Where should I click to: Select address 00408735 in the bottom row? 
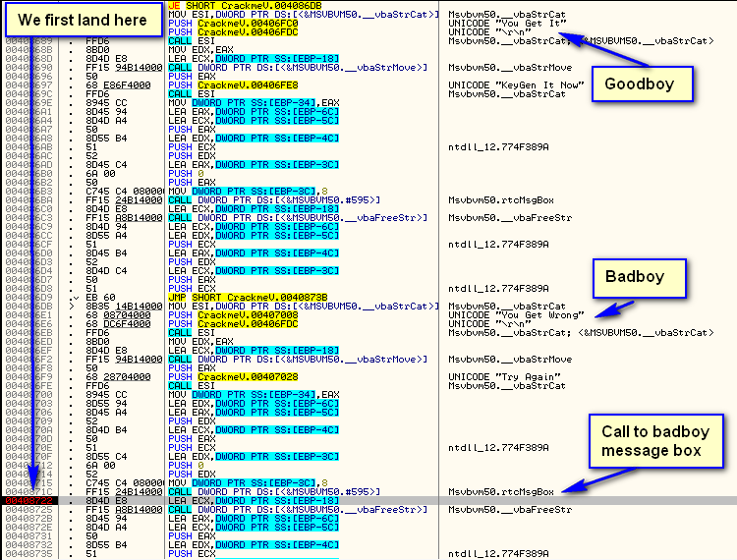[x=29, y=554]
